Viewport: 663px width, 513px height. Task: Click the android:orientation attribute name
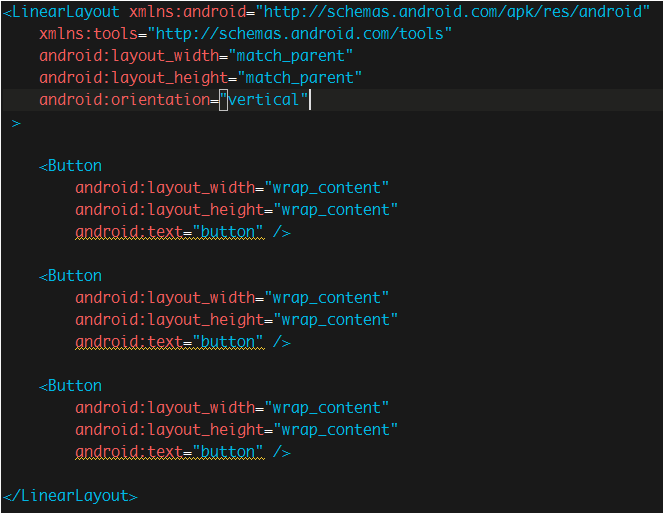coord(124,100)
